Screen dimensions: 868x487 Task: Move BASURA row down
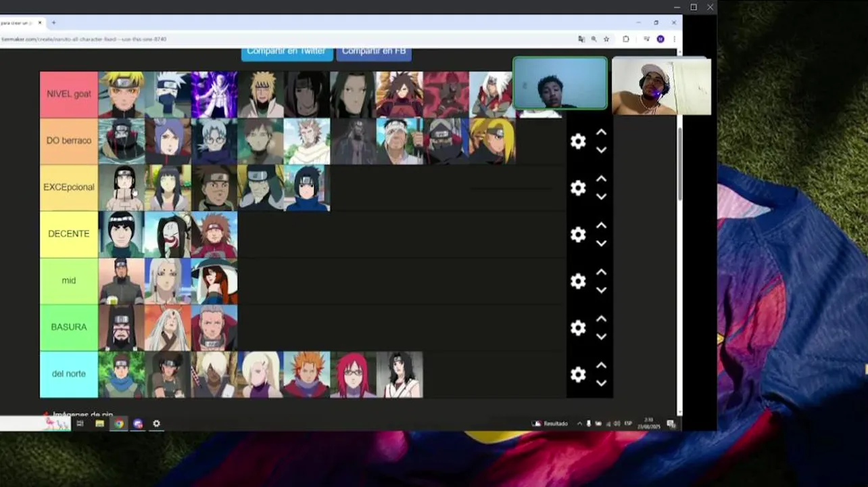point(601,337)
